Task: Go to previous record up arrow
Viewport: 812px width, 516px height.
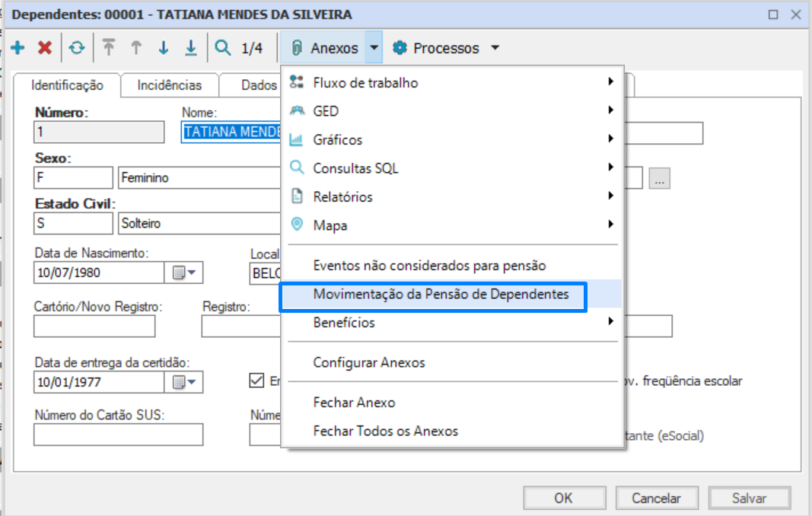Action: 136,48
